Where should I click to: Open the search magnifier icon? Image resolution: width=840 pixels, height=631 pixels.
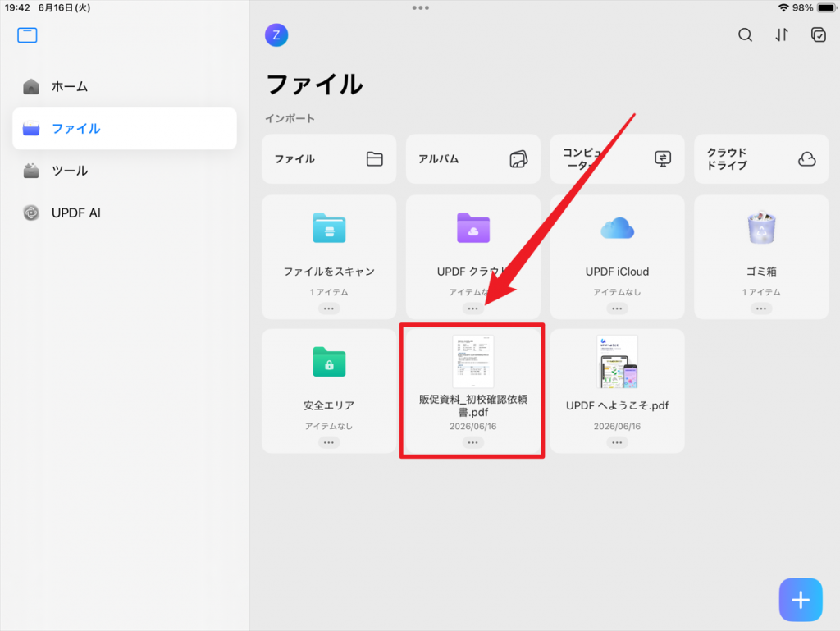point(745,35)
